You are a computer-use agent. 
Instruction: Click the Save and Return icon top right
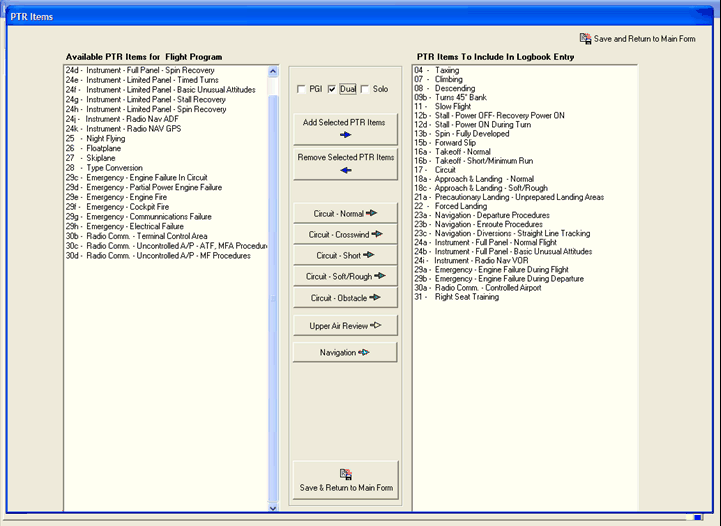click(585, 38)
